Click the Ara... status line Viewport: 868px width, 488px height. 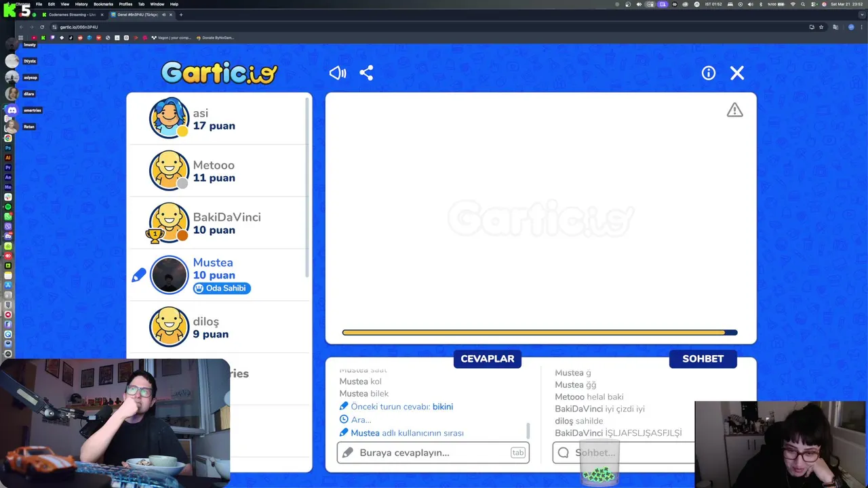click(x=355, y=420)
